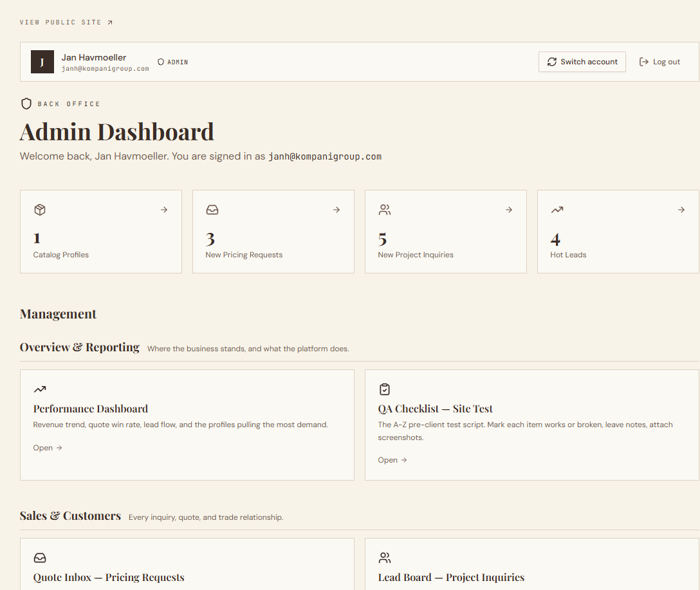Click Open link under QA Checklist
The image size is (700, 590).
392,460
